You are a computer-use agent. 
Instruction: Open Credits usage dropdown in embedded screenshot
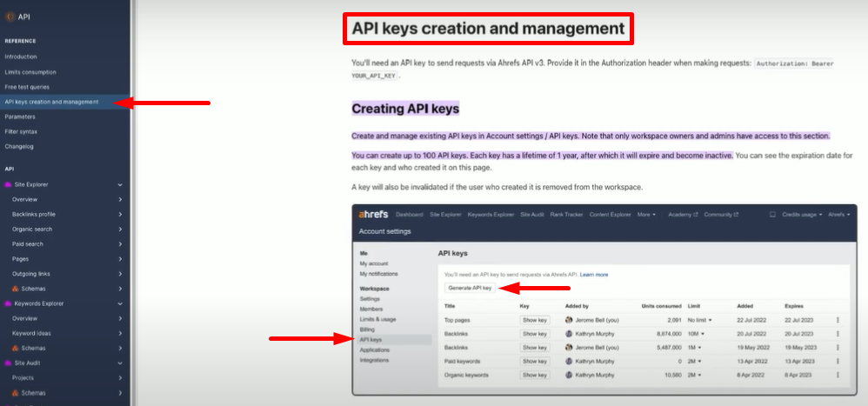pos(802,215)
